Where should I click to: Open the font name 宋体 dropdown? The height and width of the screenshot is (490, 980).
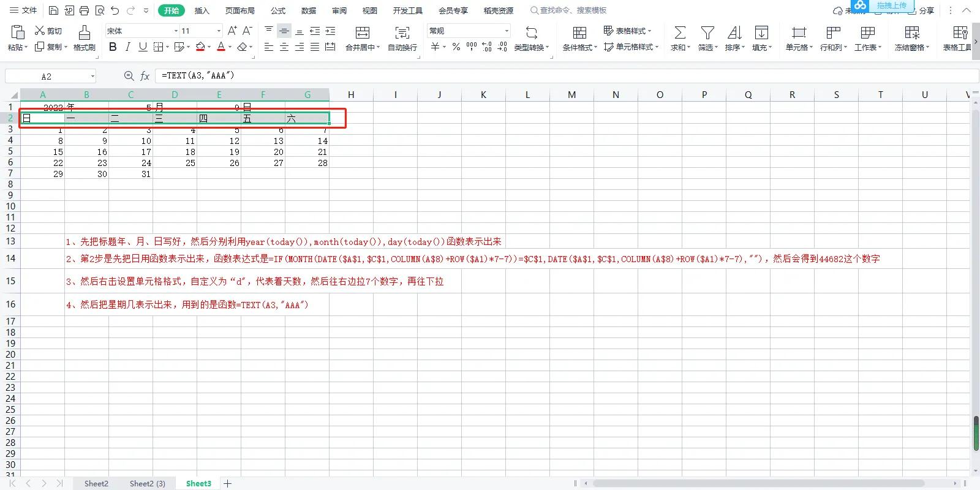[176, 31]
